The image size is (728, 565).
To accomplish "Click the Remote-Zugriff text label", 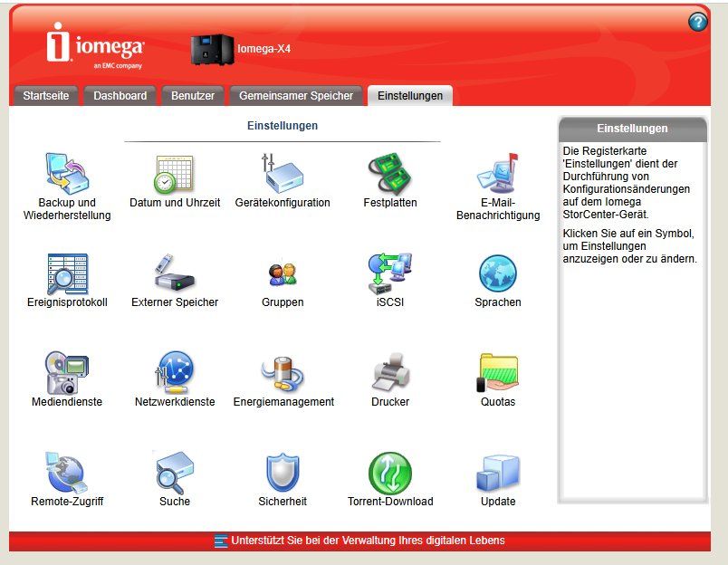I will [x=67, y=502].
